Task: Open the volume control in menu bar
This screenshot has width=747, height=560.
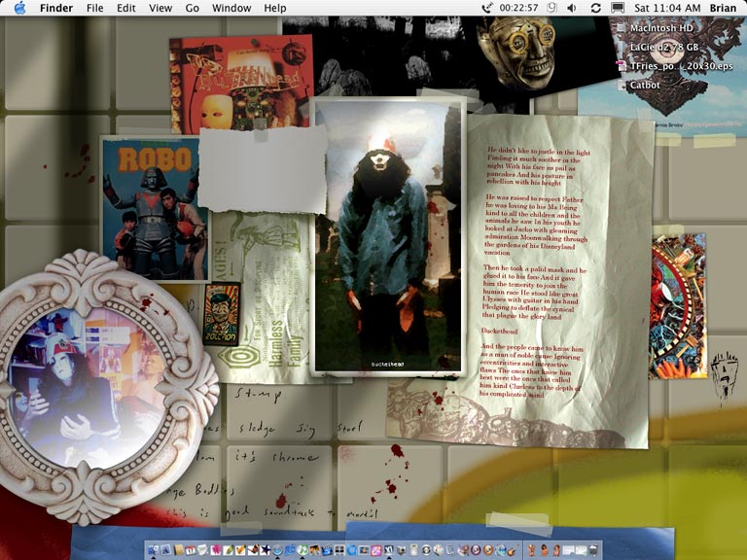Action: (x=572, y=8)
